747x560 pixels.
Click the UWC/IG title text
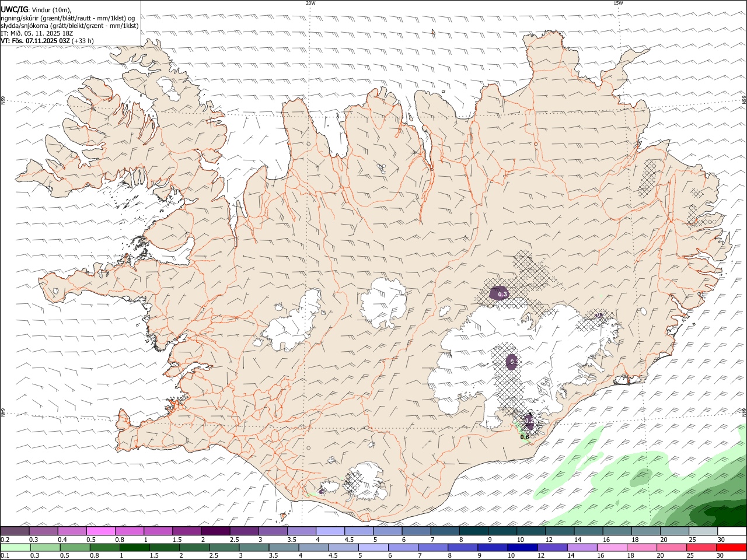pyautogui.click(x=14, y=9)
